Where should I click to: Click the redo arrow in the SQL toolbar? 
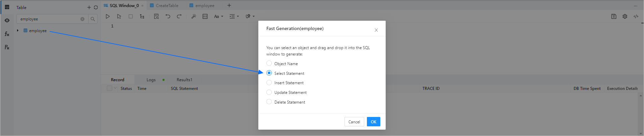click(x=179, y=16)
